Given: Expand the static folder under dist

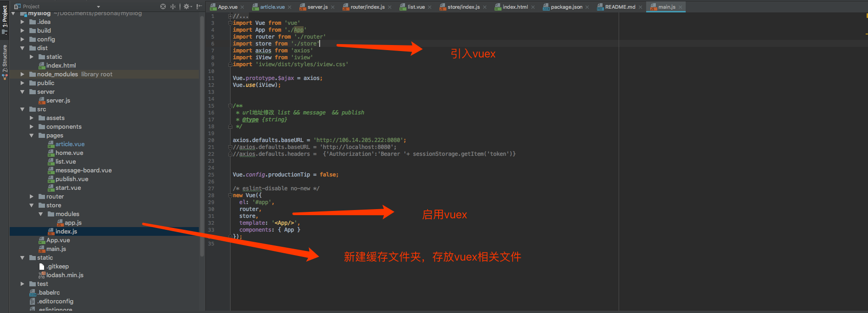Looking at the screenshot, I should (x=31, y=57).
